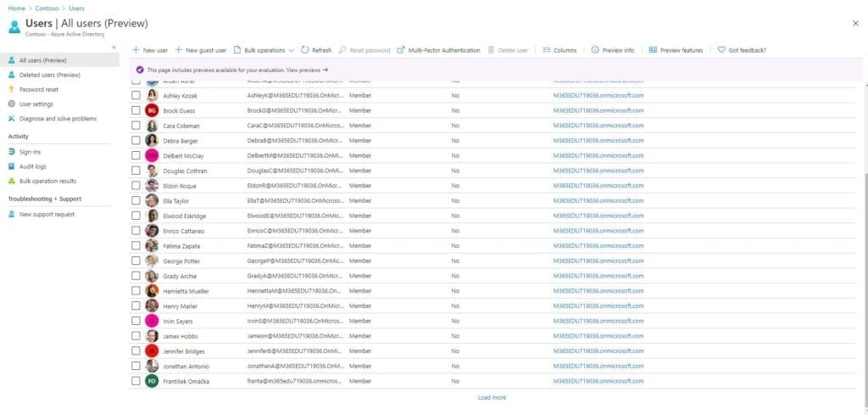Click the Contoso breadcrumb link
Image resolution: width=868 pixels, height=415 pixels.
[47, 8]
